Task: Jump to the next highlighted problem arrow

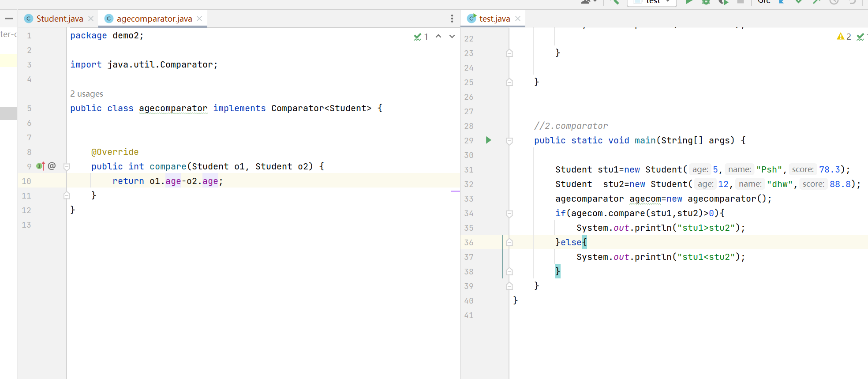Action: pos(452,37)
